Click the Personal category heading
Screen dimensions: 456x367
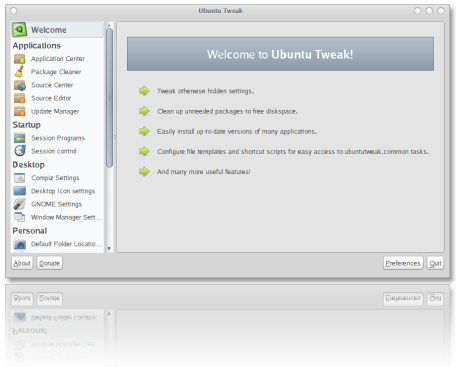pos(30,231)
